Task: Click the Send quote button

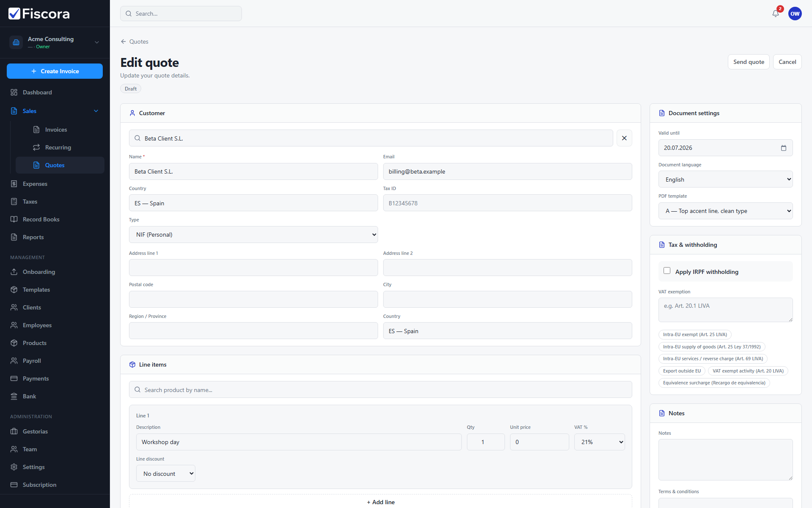Action: pos(749,62)
